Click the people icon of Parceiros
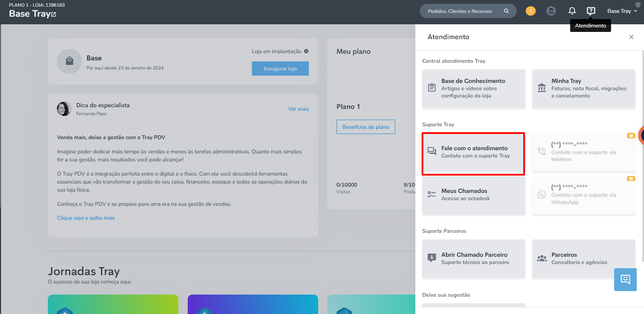Screen dimensions: 644x314 pos(542,258)
